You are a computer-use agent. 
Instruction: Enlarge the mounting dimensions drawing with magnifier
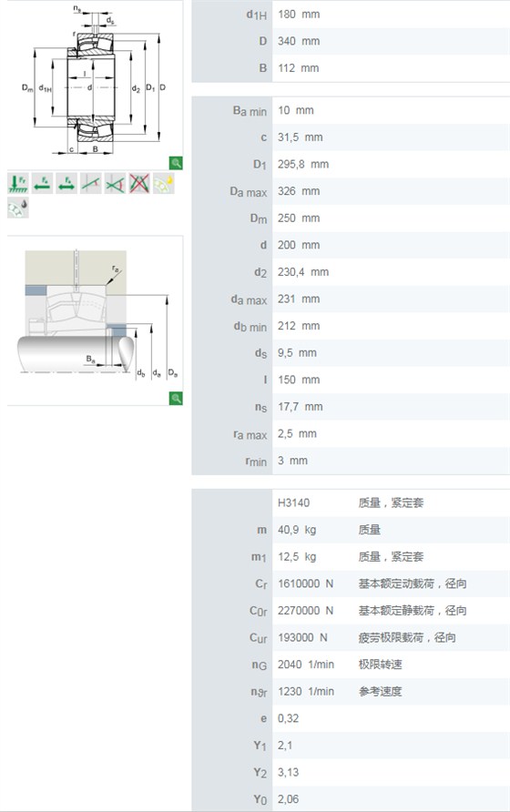point(176,398)
